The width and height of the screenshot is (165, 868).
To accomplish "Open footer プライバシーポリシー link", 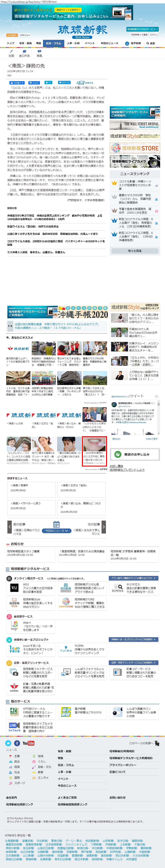I will tap(123, 765).
